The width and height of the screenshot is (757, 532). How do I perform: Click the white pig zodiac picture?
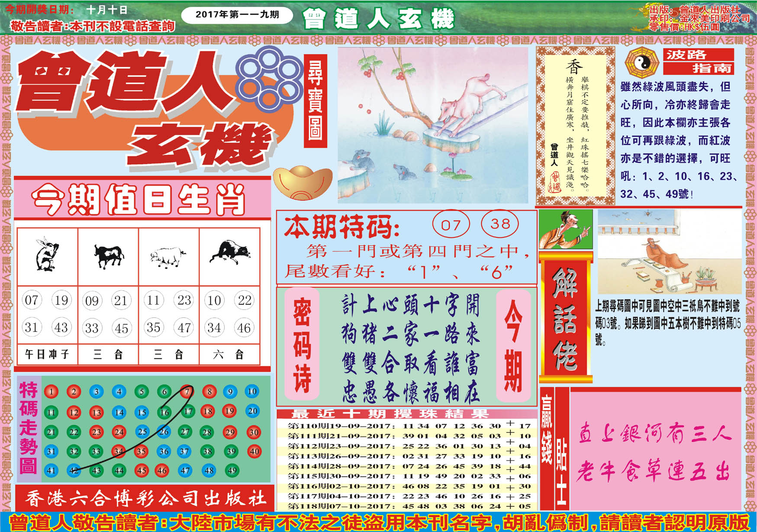point(168,257)
